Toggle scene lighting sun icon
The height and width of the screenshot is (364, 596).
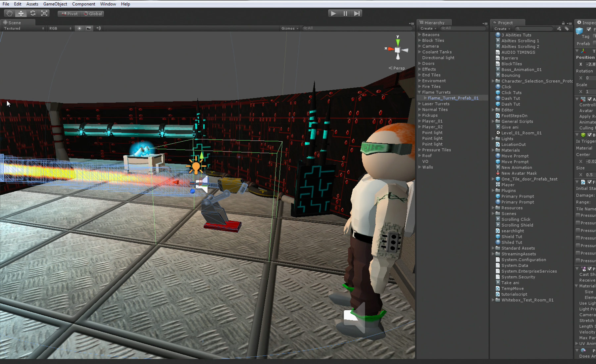point(79,28)
